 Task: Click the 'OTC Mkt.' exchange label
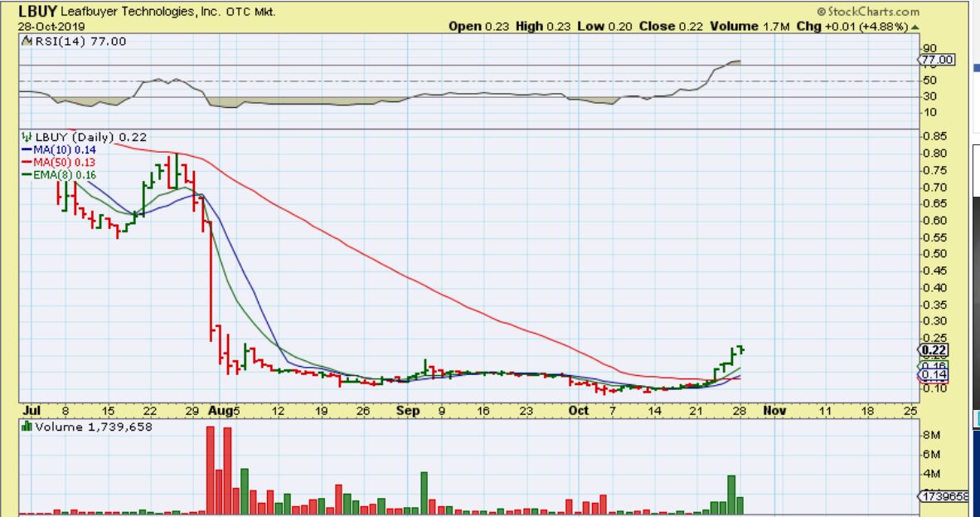(250, 12)
